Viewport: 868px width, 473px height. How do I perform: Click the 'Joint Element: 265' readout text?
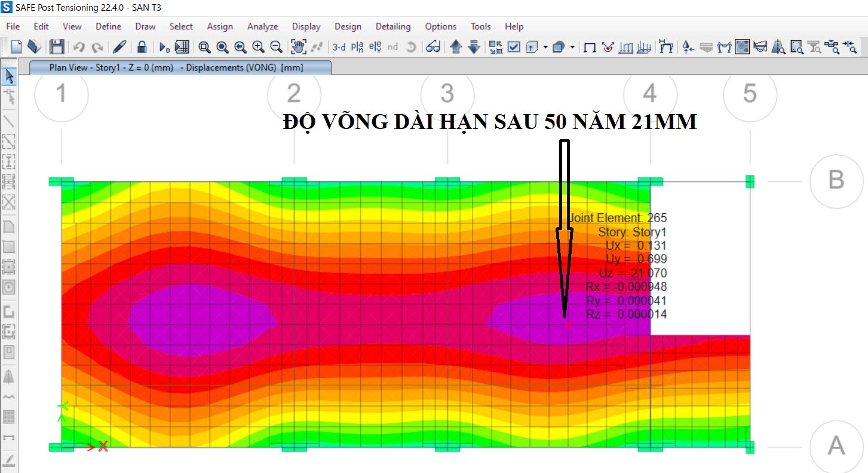tap(617, 218)
